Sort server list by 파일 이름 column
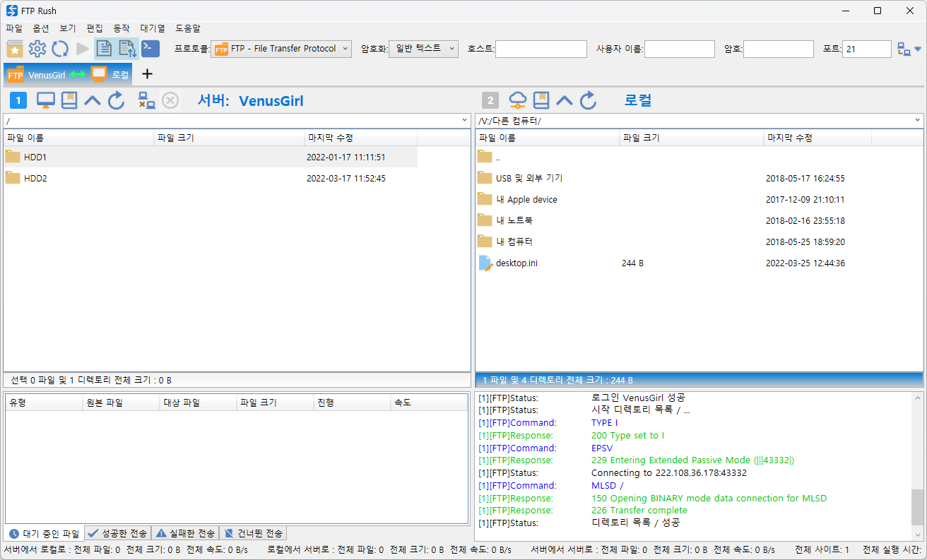927x560 pixels. click(x=78, y=138)
